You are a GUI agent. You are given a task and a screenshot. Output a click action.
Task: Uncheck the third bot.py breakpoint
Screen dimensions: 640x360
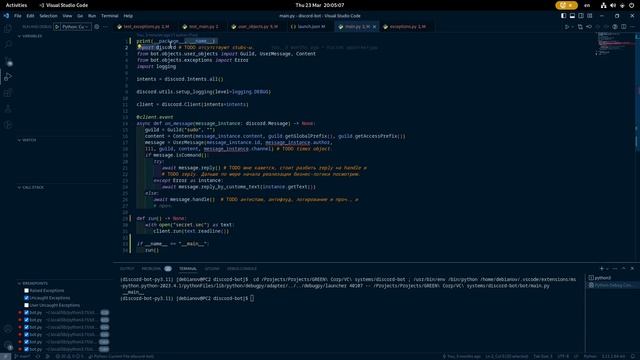point(27,327)
